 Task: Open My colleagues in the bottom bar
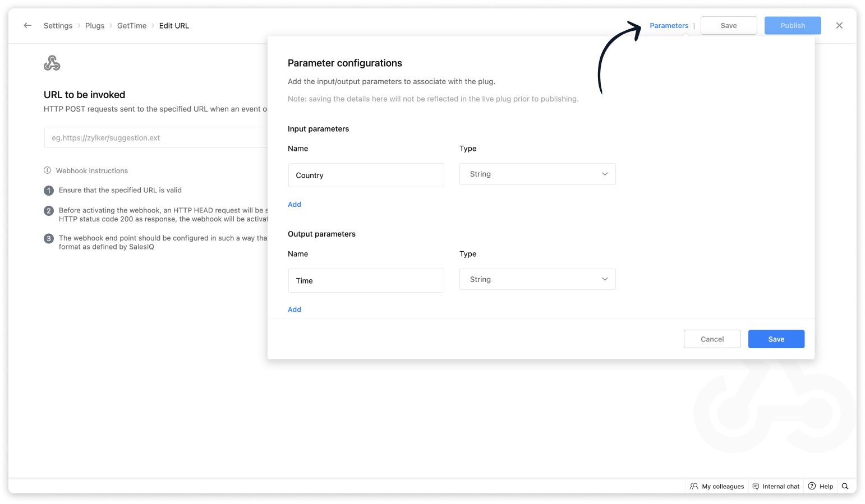(x=717, y=486)
